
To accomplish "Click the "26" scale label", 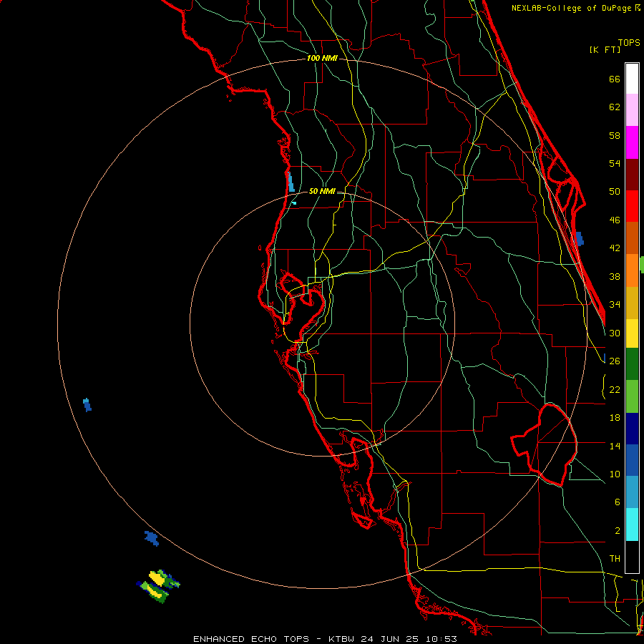I will pos(615,361).
